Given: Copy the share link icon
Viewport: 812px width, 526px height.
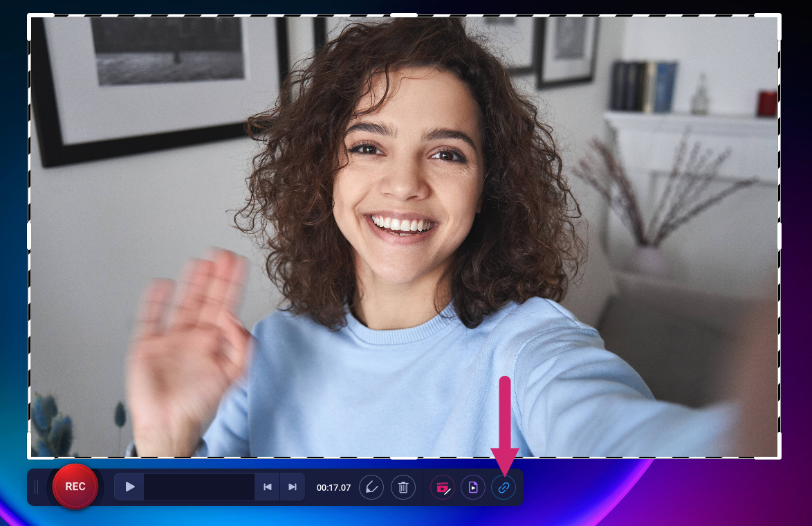Looking at the screenshot, I should (x=504, y=487).
